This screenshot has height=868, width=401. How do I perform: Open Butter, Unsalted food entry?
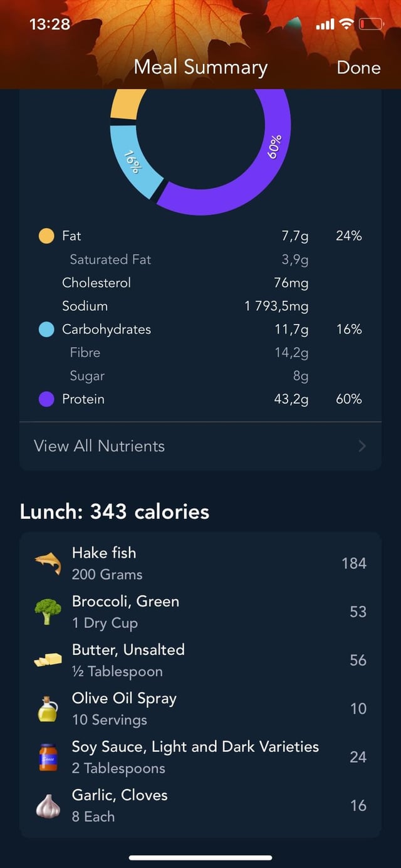click(128, 660)
